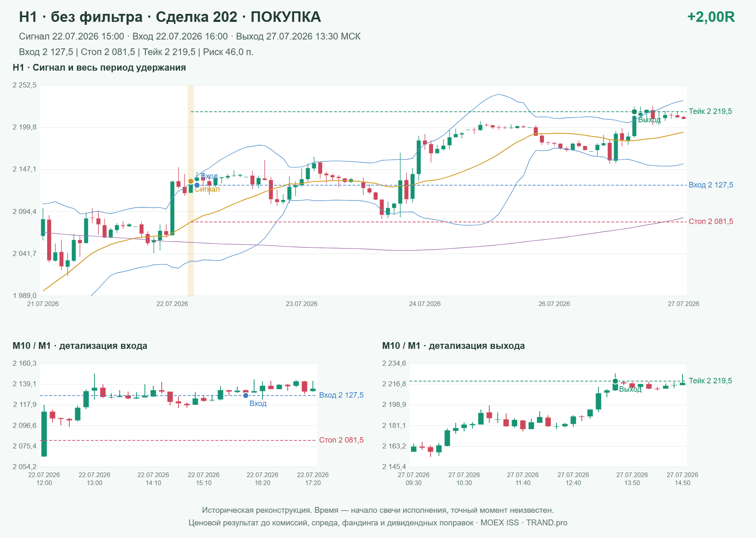Image resolution: width=756 pixels, height=538 pixels.
Task: Click the 2 094,4 price axis value
Action: click(24, 211)
